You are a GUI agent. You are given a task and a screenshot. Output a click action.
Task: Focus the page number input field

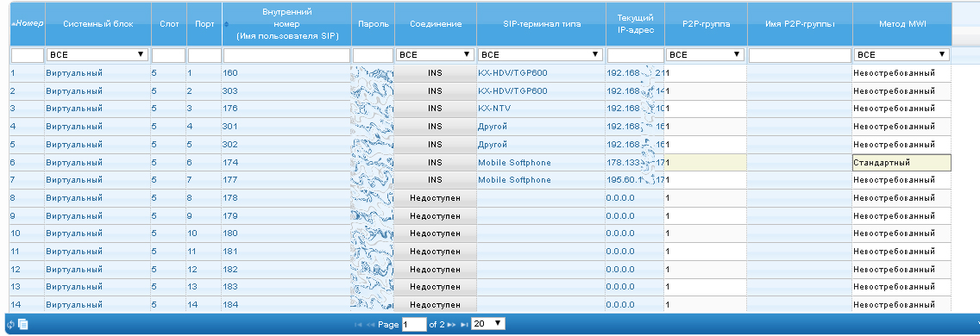[414, 325]
